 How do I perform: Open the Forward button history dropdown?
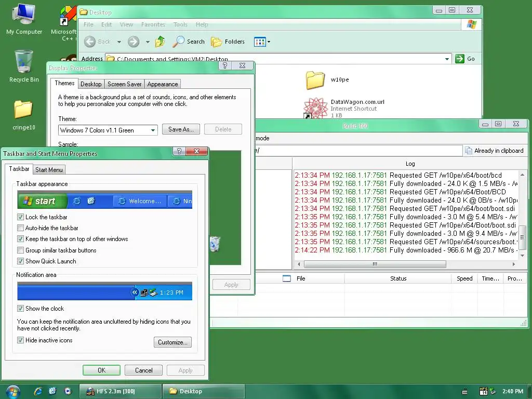tap(148, 42)
